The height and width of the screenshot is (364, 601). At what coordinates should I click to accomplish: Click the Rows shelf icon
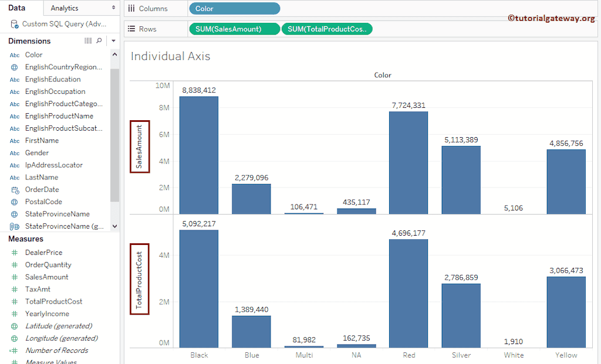(130, 28)
